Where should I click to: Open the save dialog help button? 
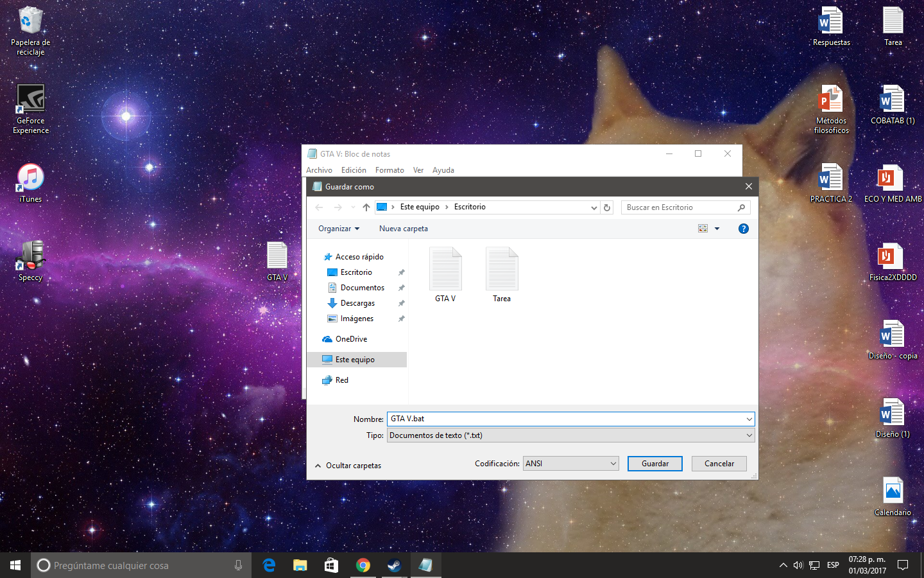pos(744,229)
